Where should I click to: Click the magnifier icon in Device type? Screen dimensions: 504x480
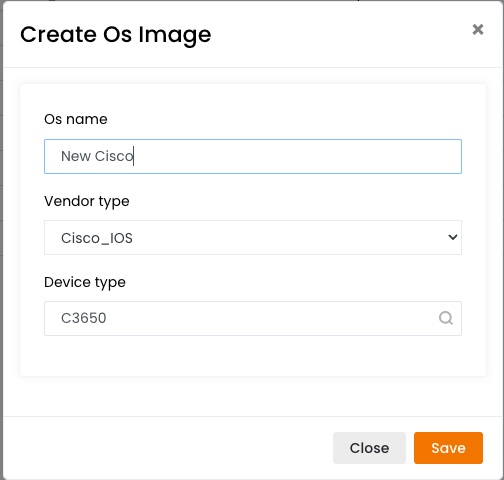coord(446,318)
